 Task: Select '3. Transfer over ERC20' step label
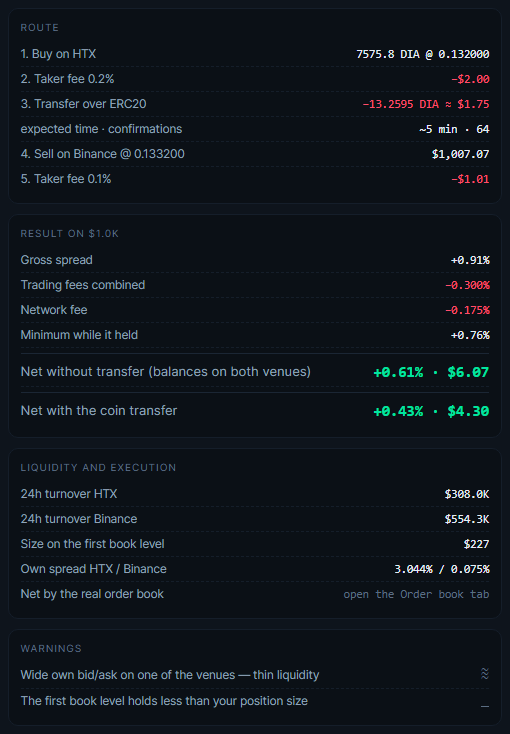point(83,103)
